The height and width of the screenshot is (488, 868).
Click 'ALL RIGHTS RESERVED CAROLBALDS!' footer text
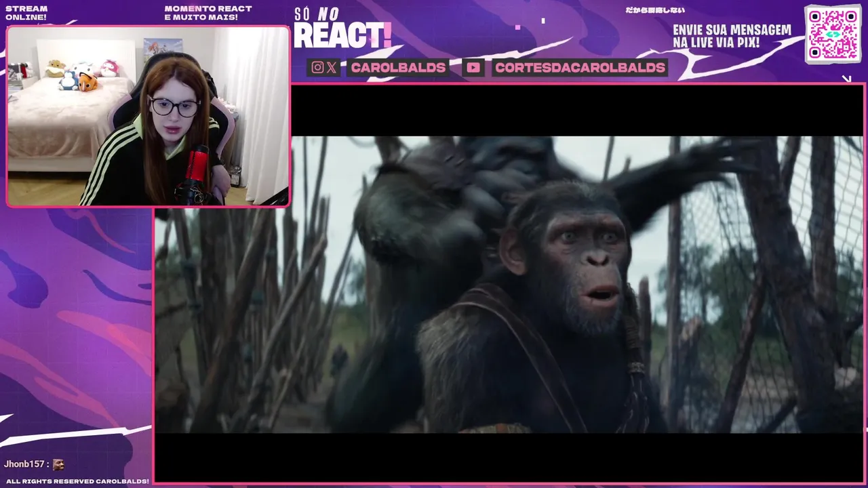[x=77, y=481]
